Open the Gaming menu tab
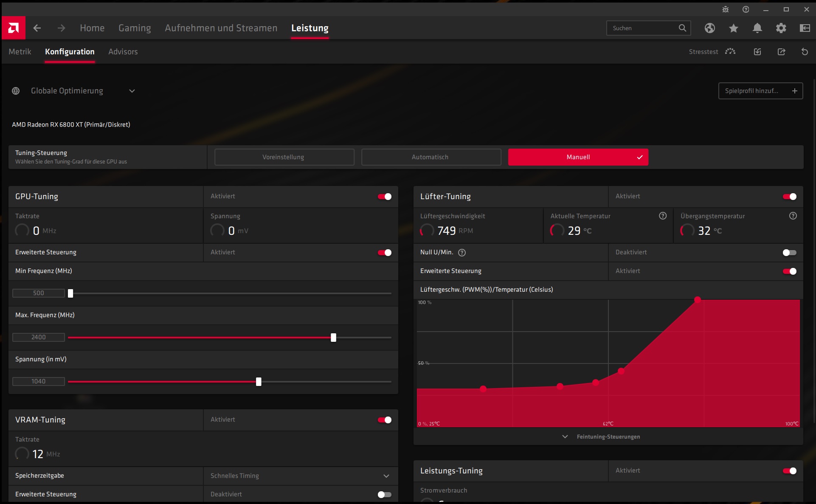 135,28
